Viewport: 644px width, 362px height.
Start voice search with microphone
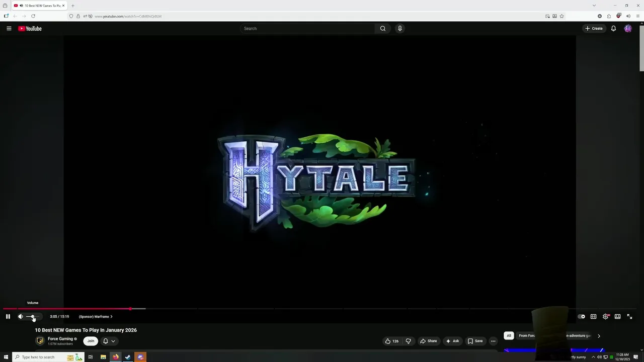pyautogui.click(x=400, y=29)
